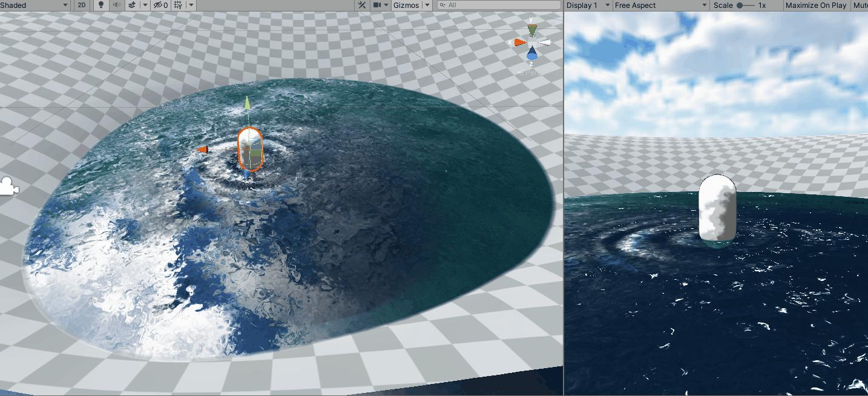Open the Shaded draw mode dropdown

[33, 5]
